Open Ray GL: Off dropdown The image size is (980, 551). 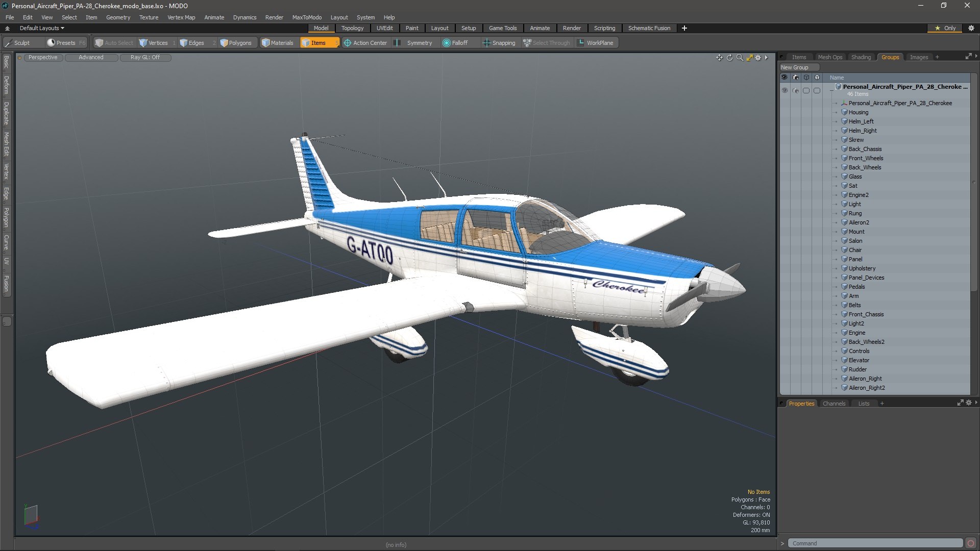pos(145,57)
